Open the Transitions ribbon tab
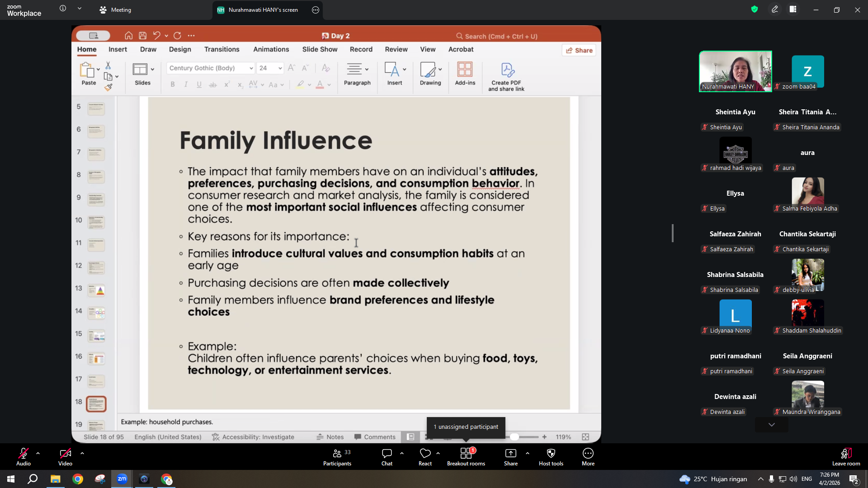This screenshot has width=868, height=488. point(222,49)
